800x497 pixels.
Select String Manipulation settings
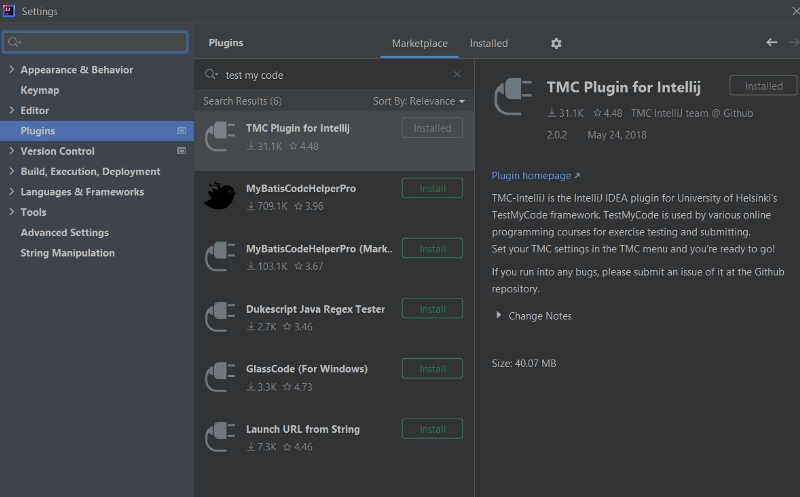[x=67, y=253]
